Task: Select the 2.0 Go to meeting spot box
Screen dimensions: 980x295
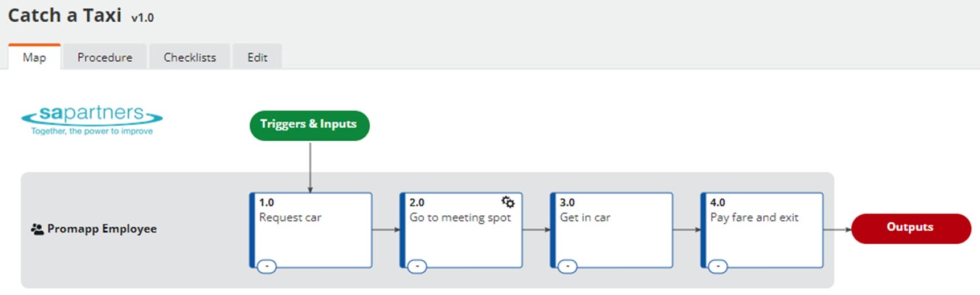Action: tap(462, 236)
